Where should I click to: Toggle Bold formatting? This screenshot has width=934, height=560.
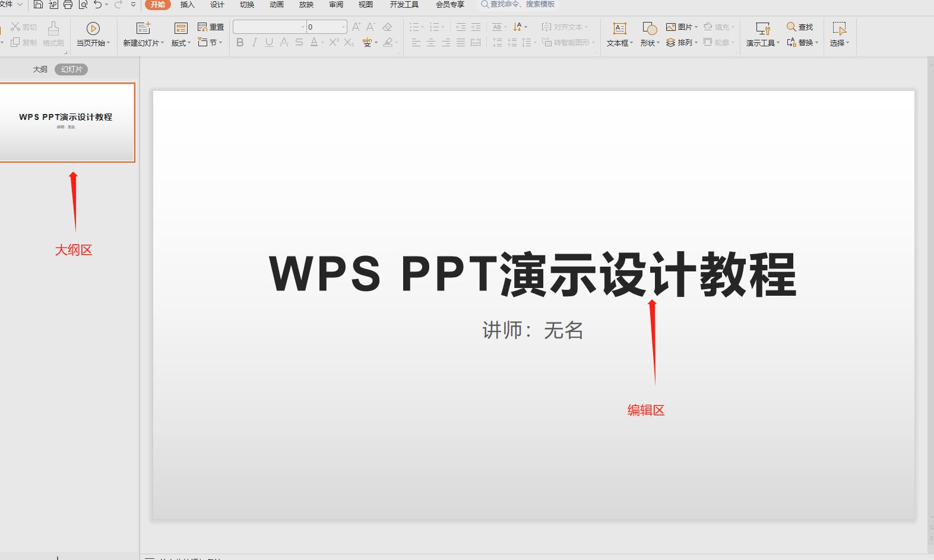[240, 42]
